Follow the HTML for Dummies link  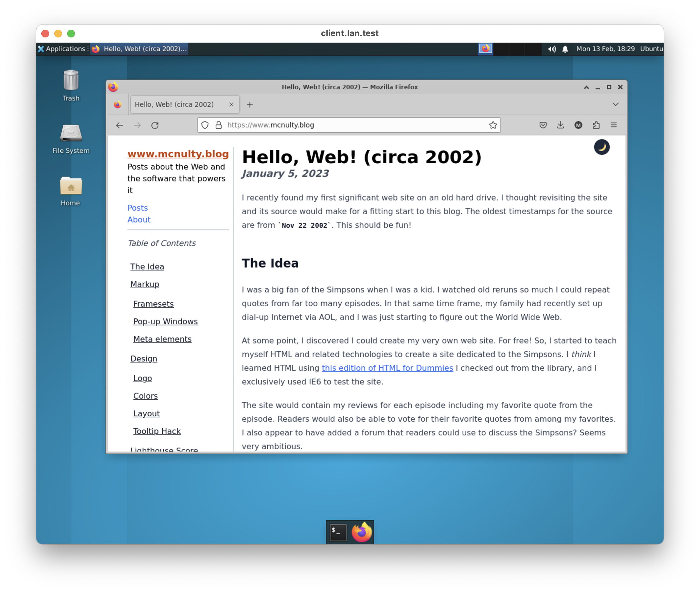[x=387, y=368]
